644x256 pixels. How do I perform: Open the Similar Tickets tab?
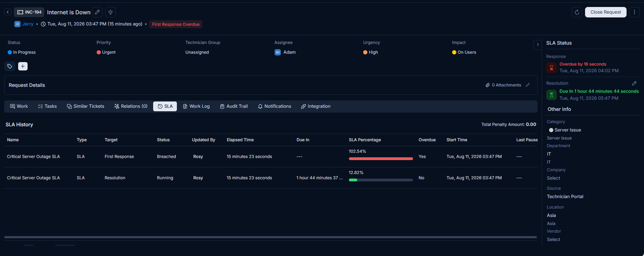[x=85, y=106]
